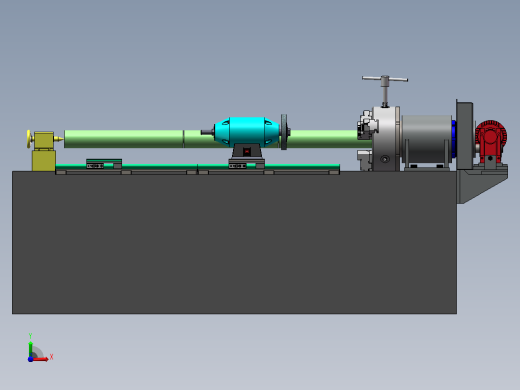520x390 pixels.
Task: Click the vertical grey mounting plate
Action: pos(464,135)
